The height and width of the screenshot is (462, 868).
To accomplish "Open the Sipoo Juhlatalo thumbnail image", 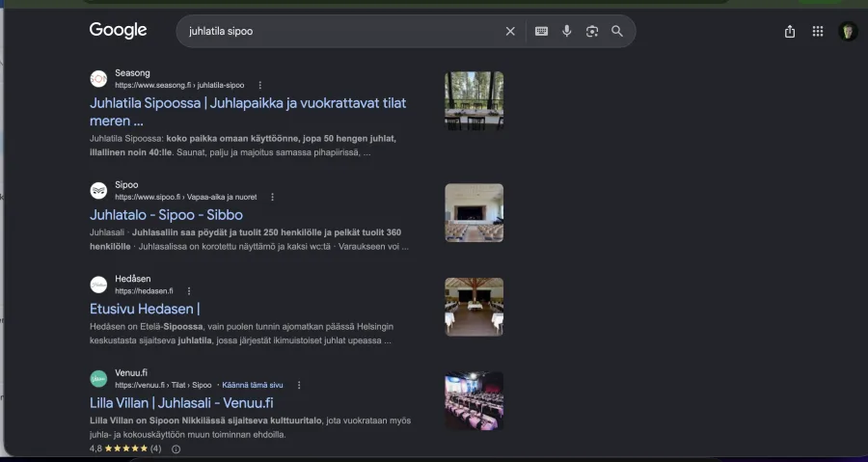I will [475, 213].
